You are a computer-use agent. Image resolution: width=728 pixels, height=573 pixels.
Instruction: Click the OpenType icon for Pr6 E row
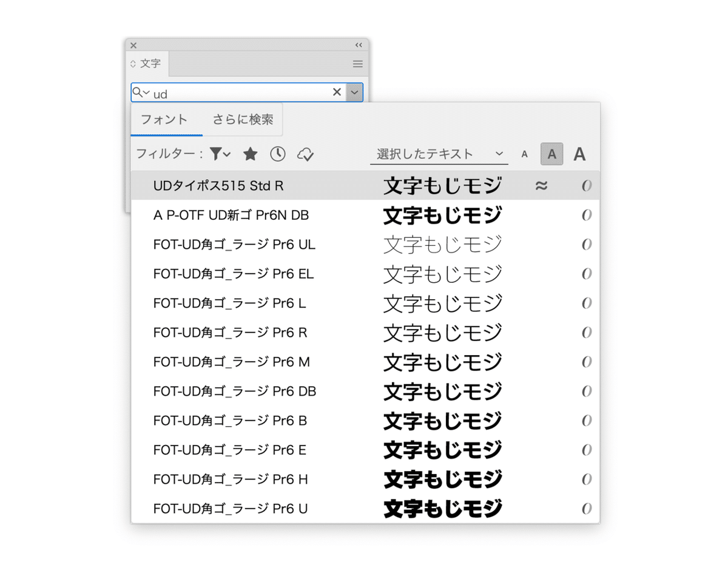point(587,450)
